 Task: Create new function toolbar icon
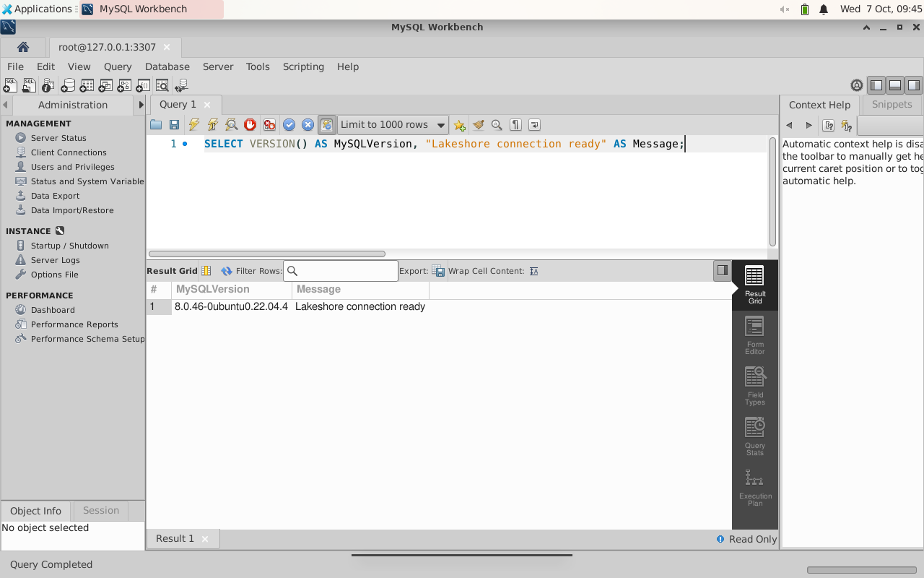(143, 85)
